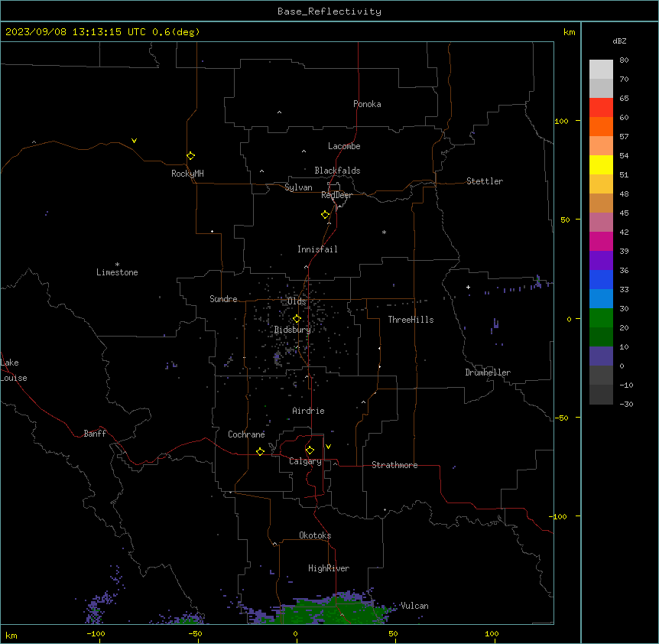
Task: Select the white plus marker north of Drumheller
Action: click(x=468, y=287)
